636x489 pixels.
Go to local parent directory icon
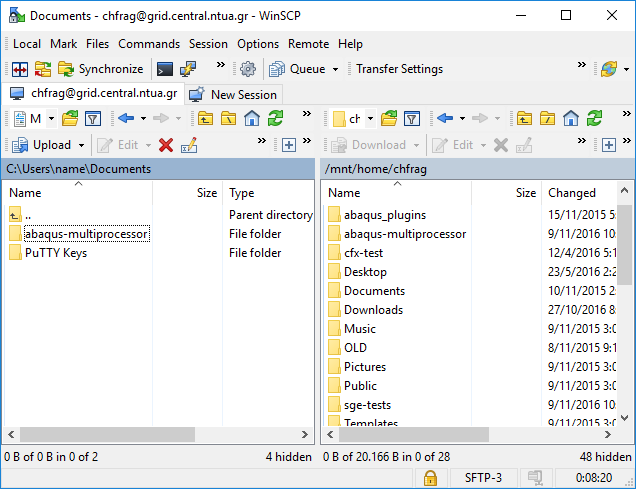coord(205,119)
